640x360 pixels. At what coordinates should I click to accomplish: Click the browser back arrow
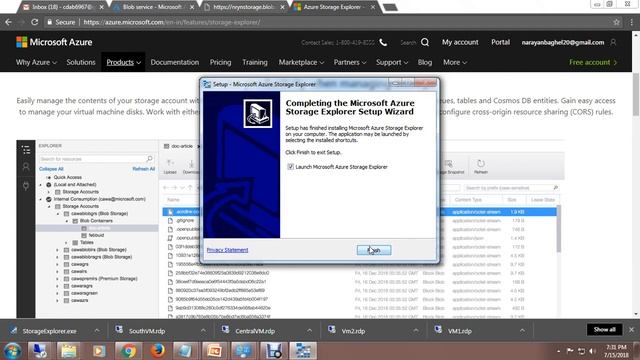[9, 22]
